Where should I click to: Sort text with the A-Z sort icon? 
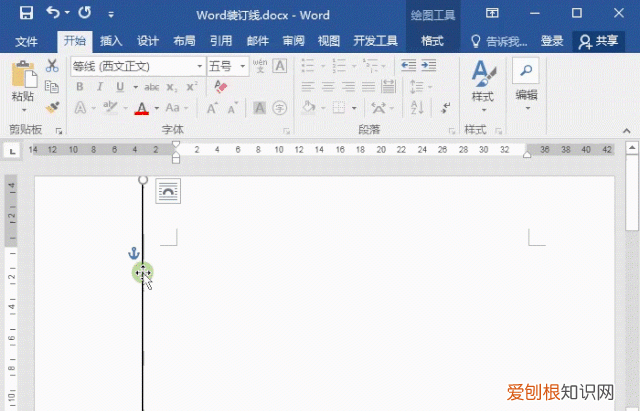[x=417, y=108]
